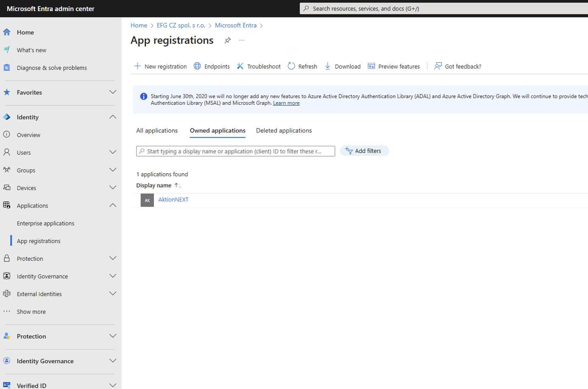Open Microsoft Entra breadcrumb link
Image resolution: width=588 pixels, height=389 pixels.
[236, 25]
